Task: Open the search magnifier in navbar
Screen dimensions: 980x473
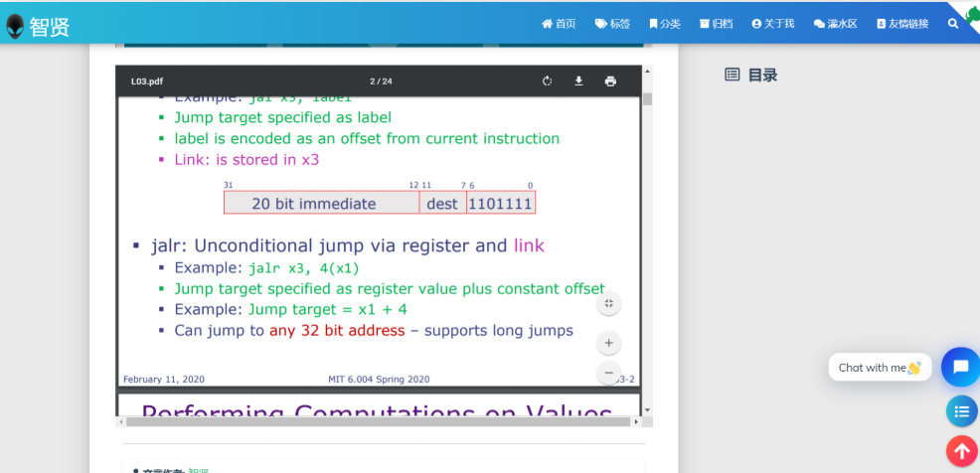Action: point(953,23)
